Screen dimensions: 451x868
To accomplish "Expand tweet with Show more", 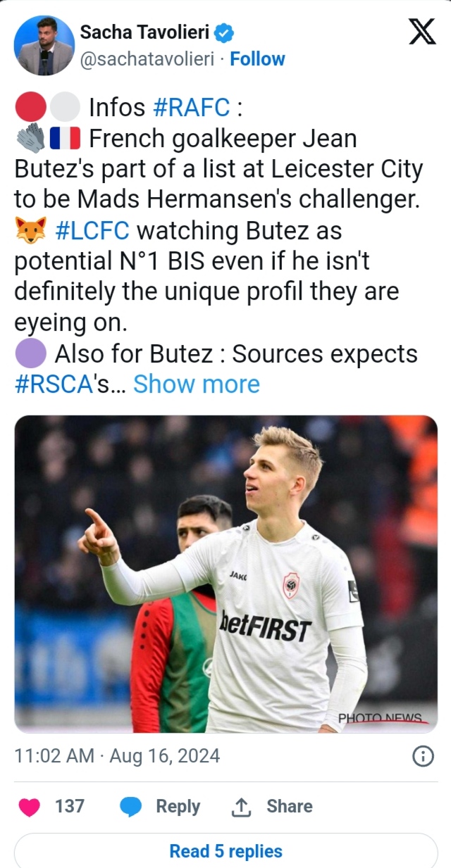I will point(196,384).
